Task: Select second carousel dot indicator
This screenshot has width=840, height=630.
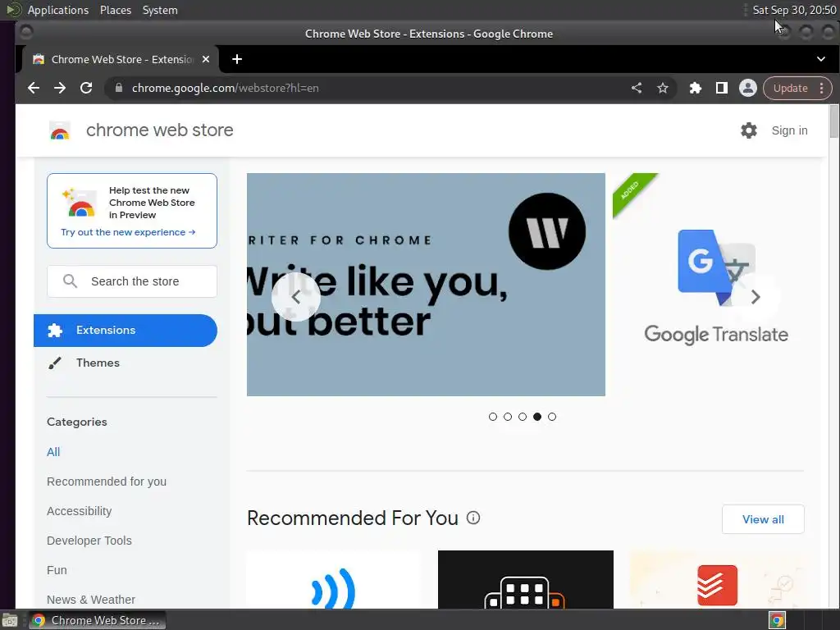Action: coord(508,417)
